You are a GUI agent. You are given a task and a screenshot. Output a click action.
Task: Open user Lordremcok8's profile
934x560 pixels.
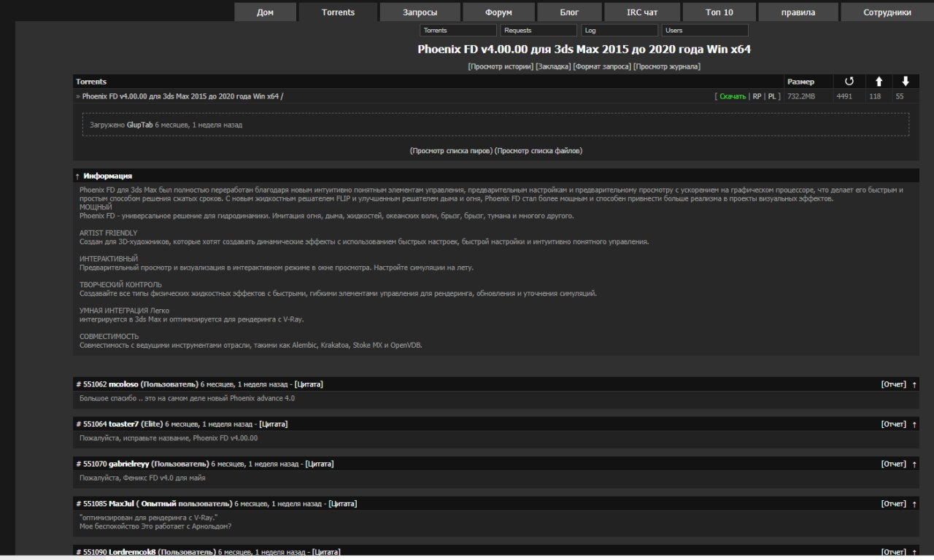[x=132, y=552]
